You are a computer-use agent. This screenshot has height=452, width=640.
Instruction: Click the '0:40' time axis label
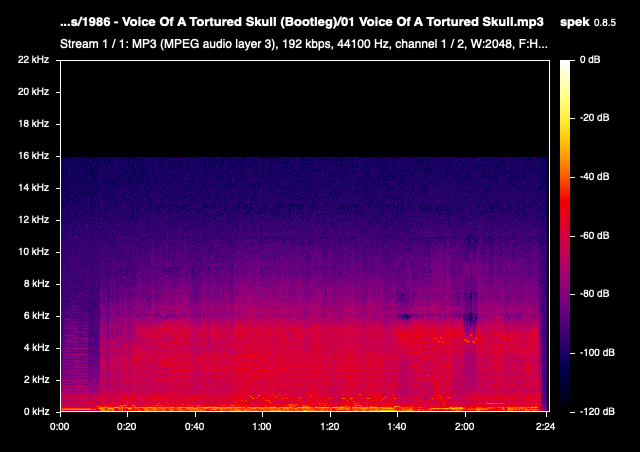[x=195, y=427]
